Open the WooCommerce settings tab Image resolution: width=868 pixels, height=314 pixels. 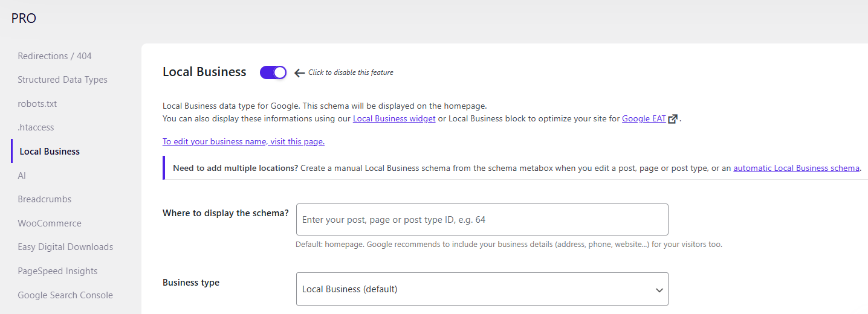coord(50,223)
